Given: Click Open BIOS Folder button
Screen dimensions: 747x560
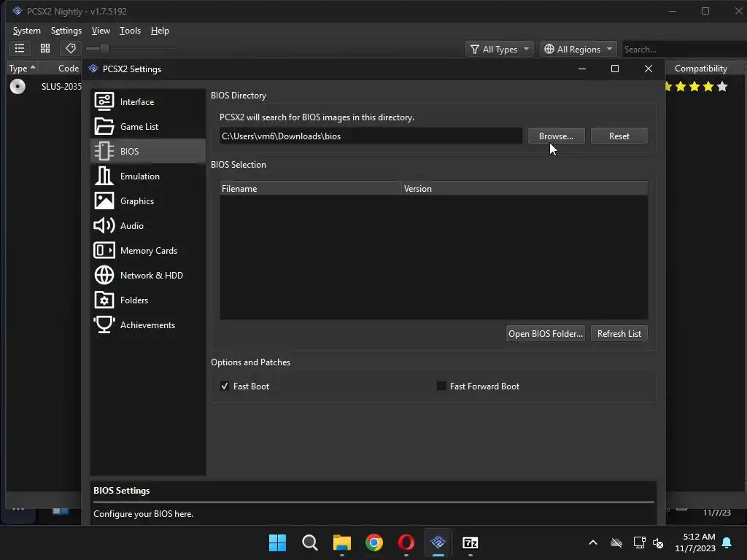Looking at the screenshot, I should pos(546,334).
